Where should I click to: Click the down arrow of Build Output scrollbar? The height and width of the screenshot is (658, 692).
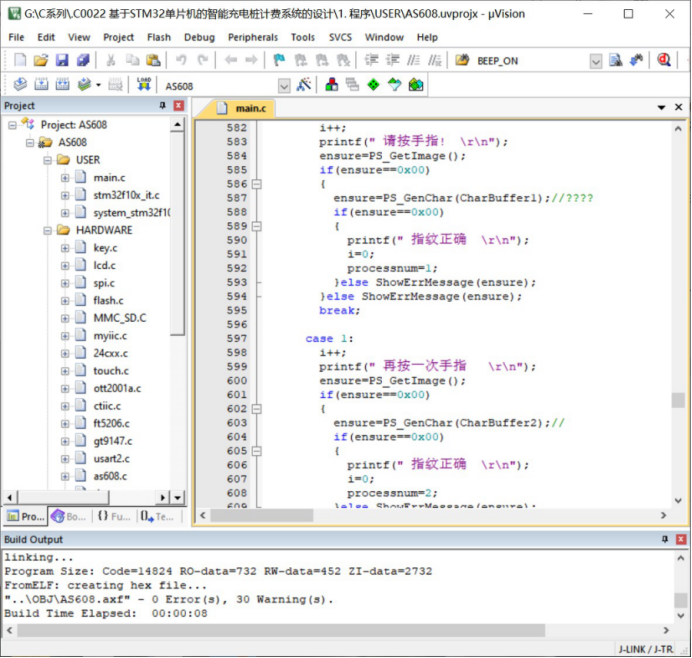coord(681,615)
